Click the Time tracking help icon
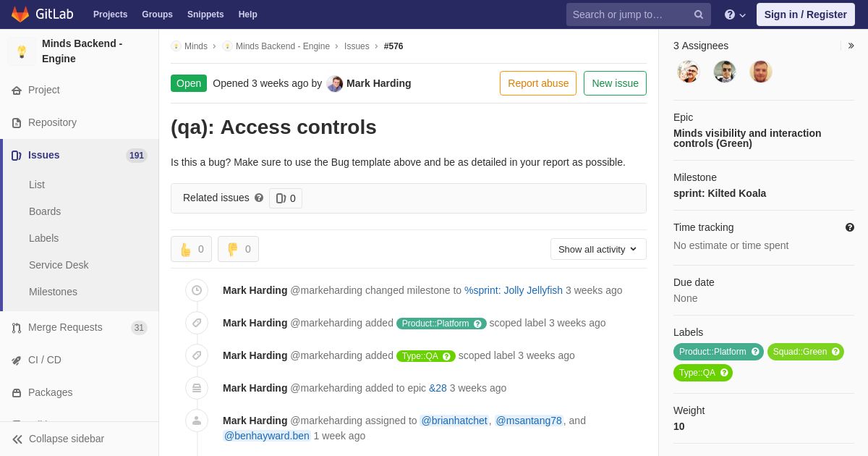 [849, 227]
